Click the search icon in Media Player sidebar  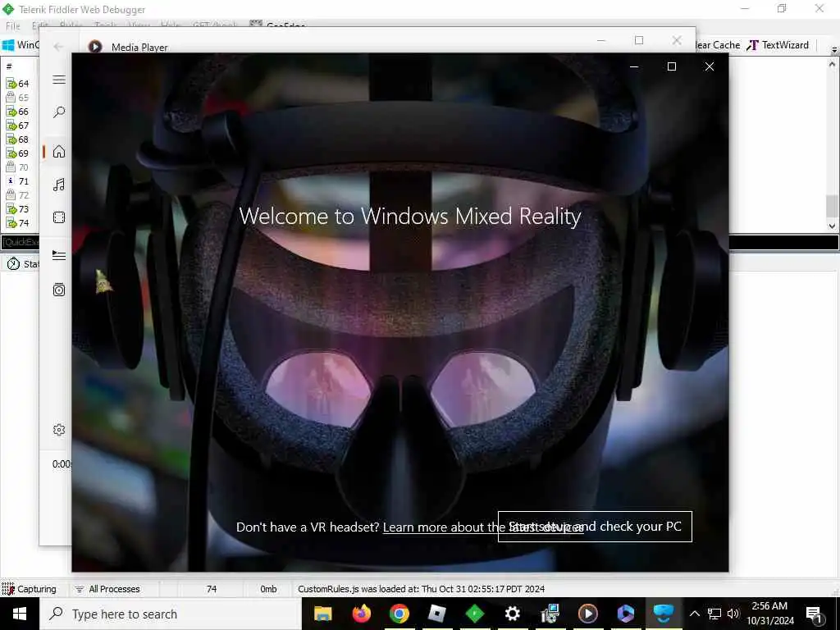point(59,112)
